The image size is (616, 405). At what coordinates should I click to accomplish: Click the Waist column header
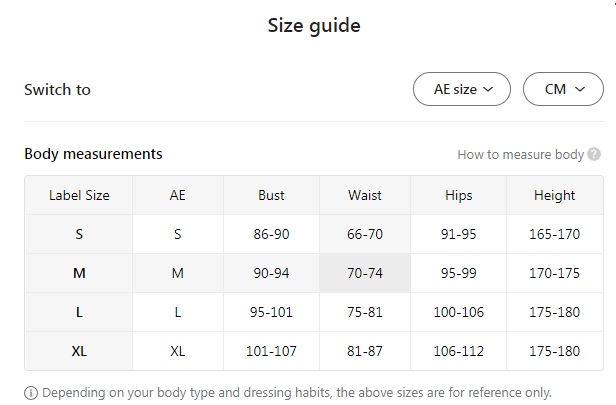click(365, 195)
